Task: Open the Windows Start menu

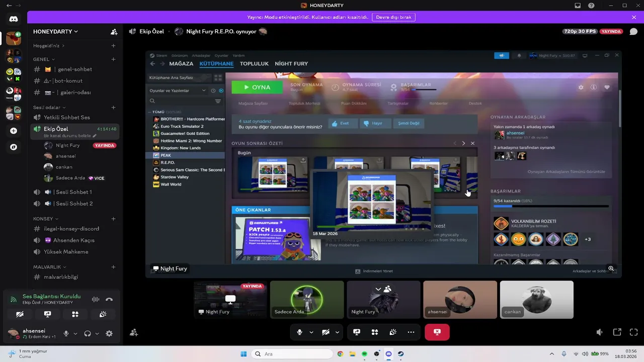Action: click(244, 354)
